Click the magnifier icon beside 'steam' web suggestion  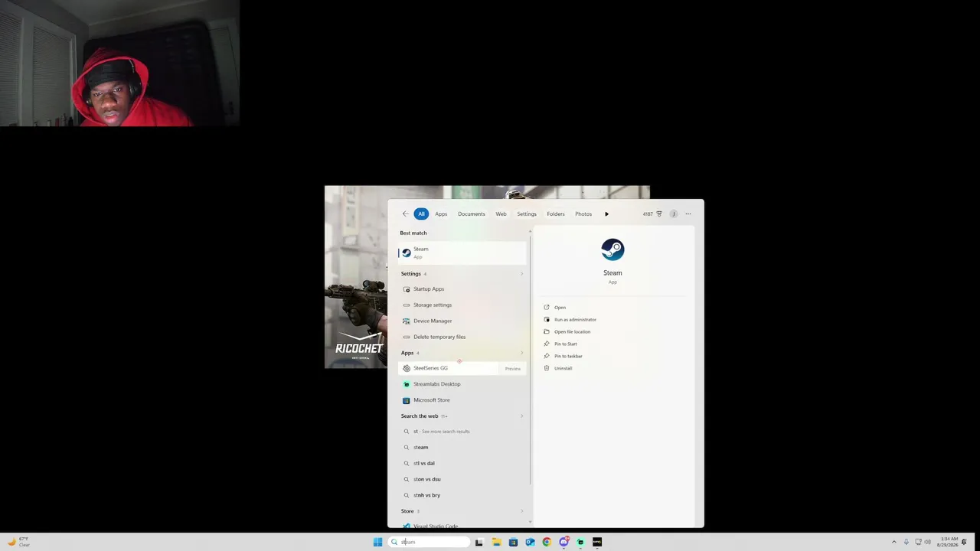(407, 448)
